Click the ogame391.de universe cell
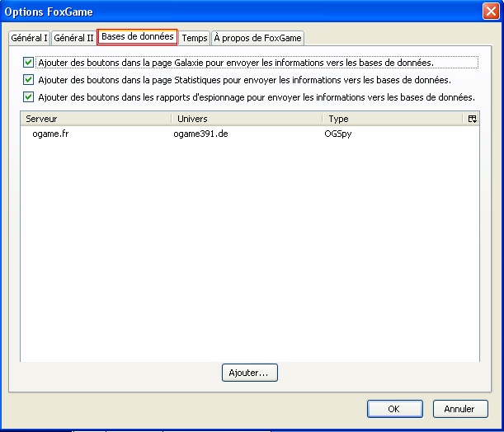 point(200,134)
